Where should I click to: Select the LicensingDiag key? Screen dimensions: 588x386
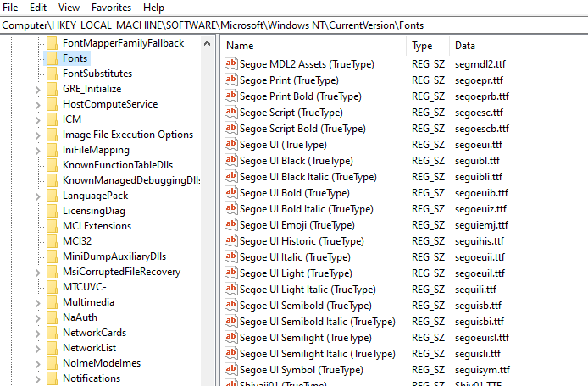coord(94,211)
